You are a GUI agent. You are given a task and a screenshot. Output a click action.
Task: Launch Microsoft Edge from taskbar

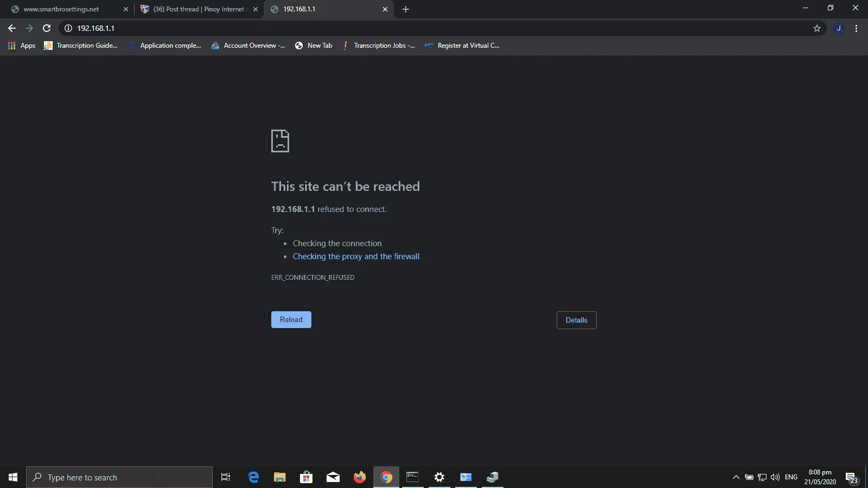coord(253,477)
